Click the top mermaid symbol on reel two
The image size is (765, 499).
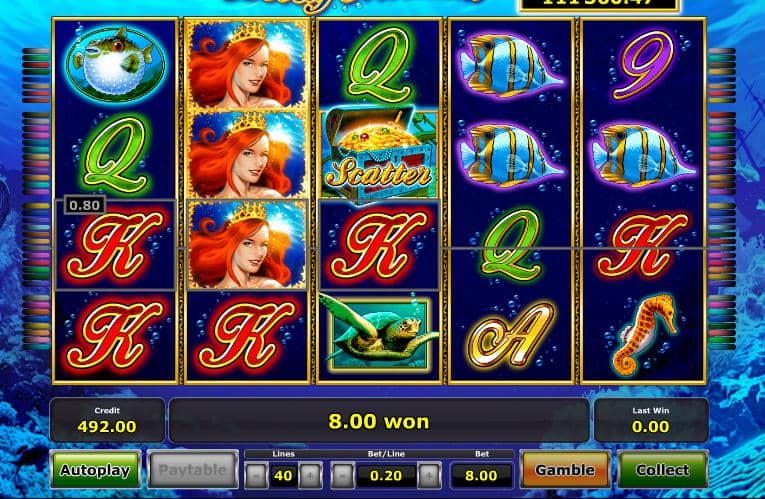click(247, 64)
